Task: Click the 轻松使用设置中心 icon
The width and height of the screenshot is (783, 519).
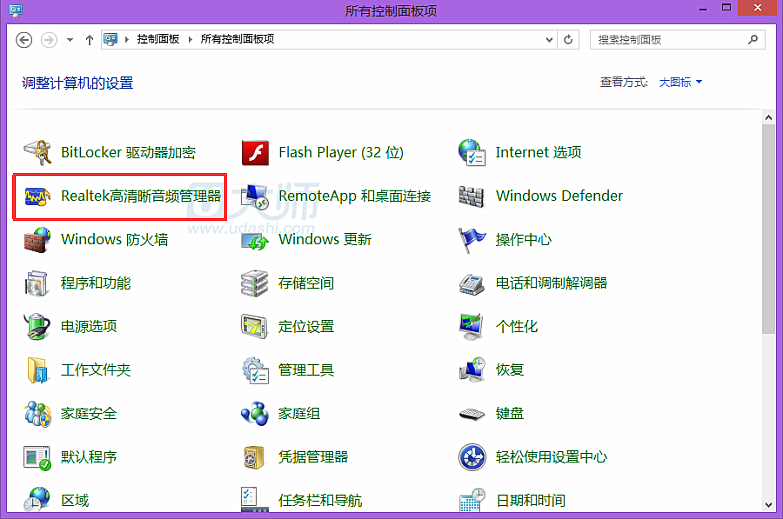Action: 471,457
